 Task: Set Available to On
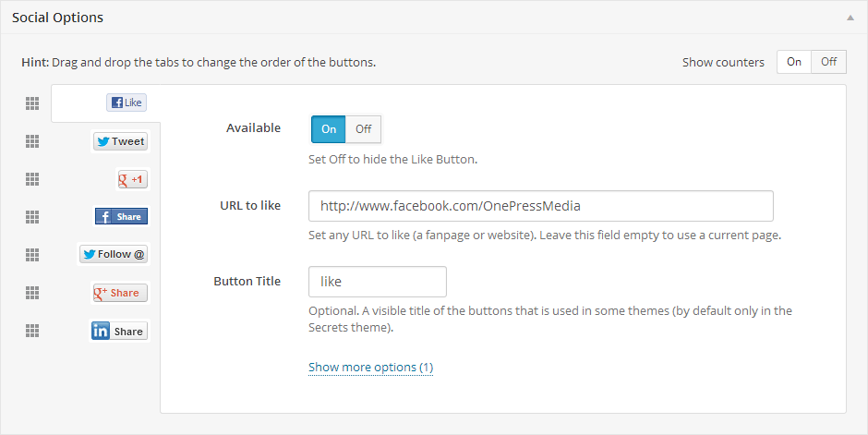click(328, 129)
